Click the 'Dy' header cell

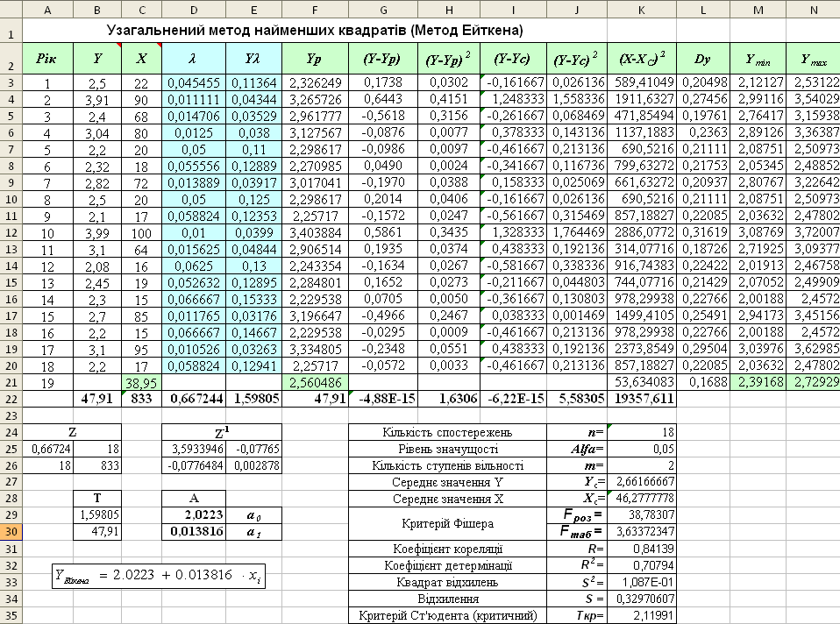pos(703,59)
